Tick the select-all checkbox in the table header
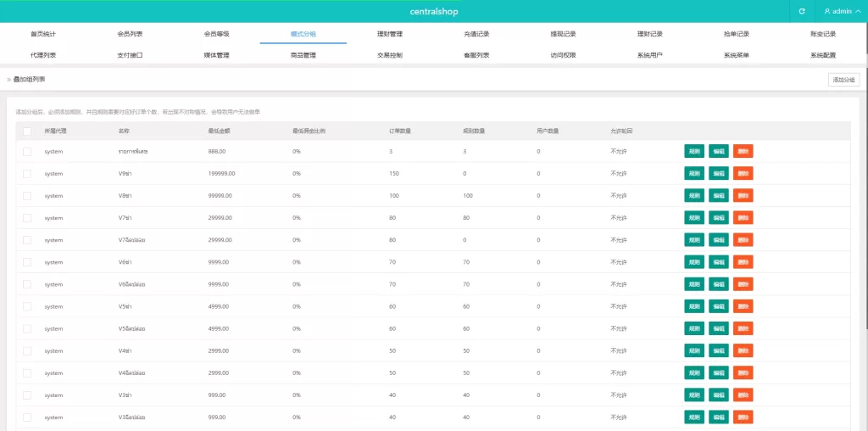 click(x=27, y=132)
